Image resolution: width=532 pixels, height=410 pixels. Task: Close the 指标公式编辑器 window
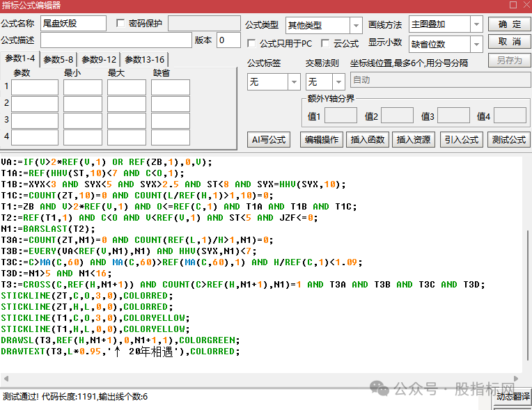click(x=526, y=5)
